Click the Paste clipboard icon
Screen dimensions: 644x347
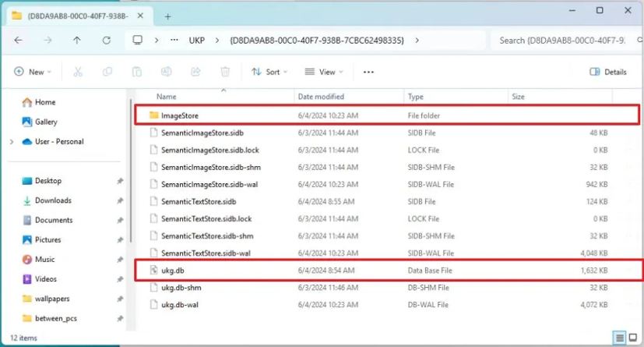coord(137,72)
